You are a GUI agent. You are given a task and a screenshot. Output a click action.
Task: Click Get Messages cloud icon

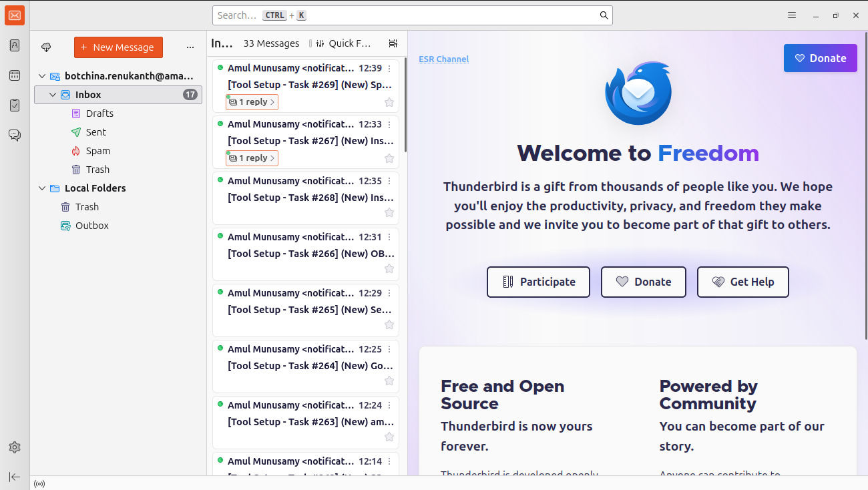point(46,47)
